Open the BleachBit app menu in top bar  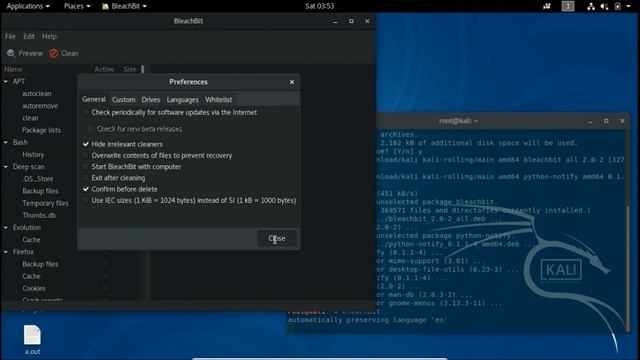(x=124, y=6)
